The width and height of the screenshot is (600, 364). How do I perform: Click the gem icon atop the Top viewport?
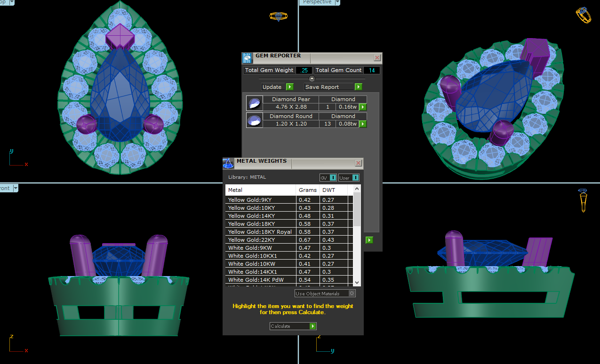click(278, 16)
